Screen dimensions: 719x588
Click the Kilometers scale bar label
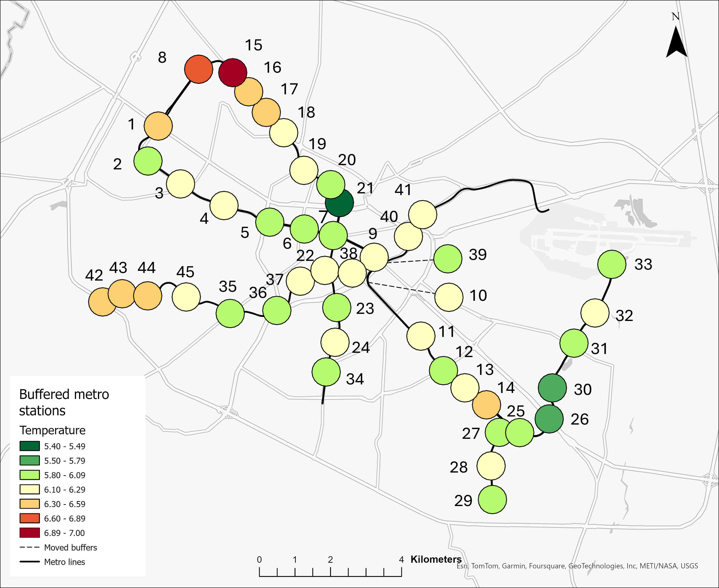[436, 559]
